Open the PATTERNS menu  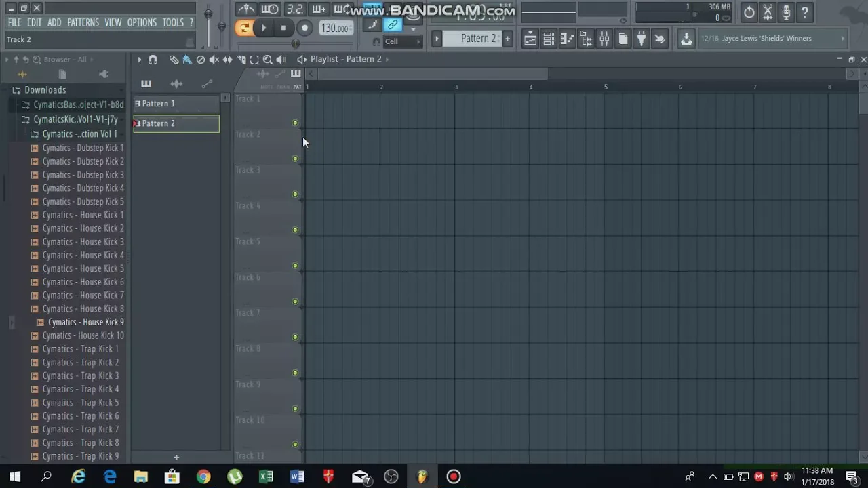83,22
